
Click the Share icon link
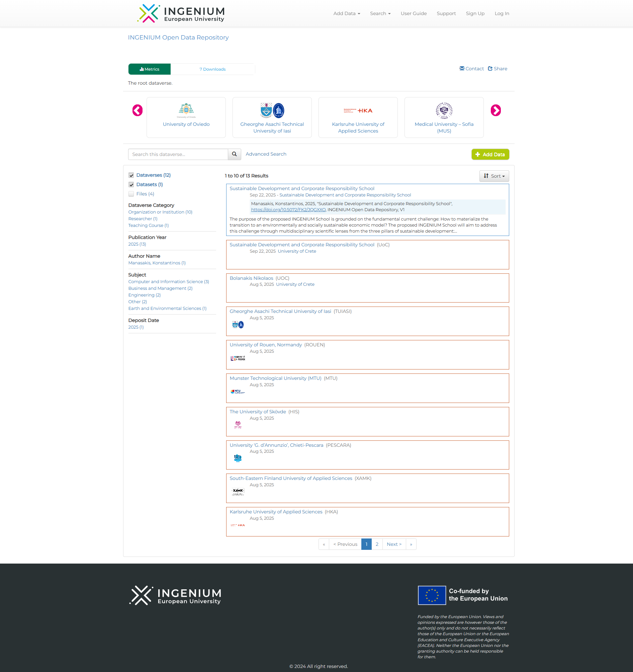(x=498, y=69)
